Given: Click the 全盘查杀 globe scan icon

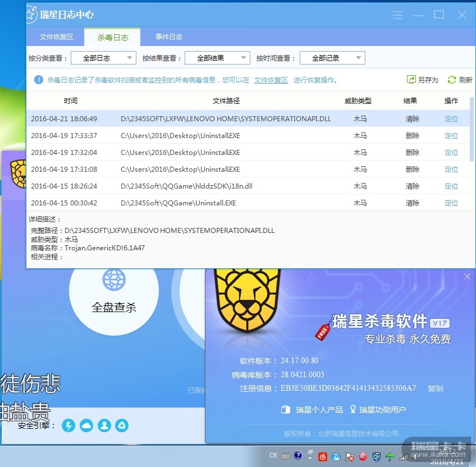Looking at the screenshot, I should pos(114,279).
